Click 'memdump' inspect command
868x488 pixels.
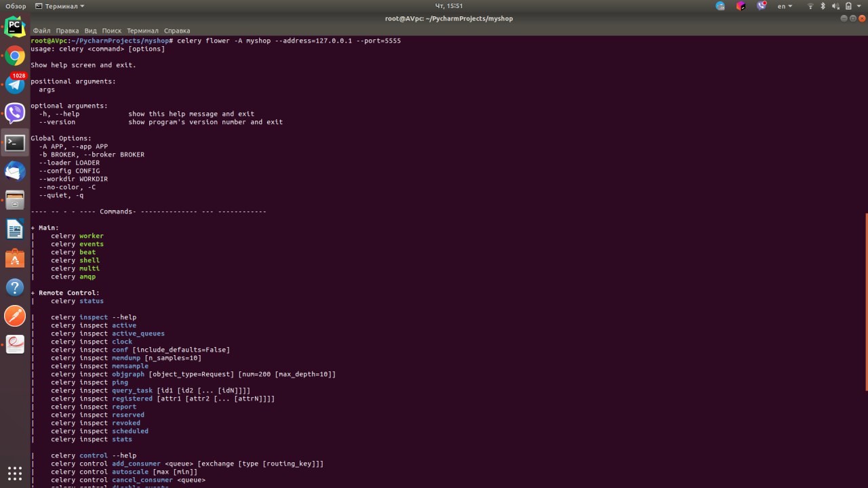[x=126, y=358]
